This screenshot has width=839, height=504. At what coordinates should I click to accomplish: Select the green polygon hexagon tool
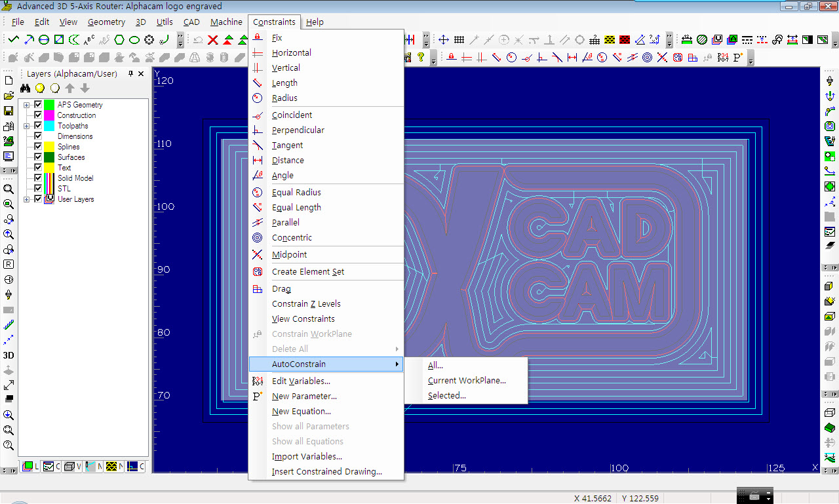(119, 40)
